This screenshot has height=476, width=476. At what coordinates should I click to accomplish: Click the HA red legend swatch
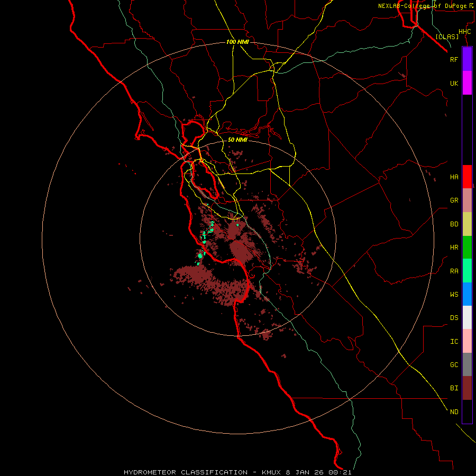[467, 177]
